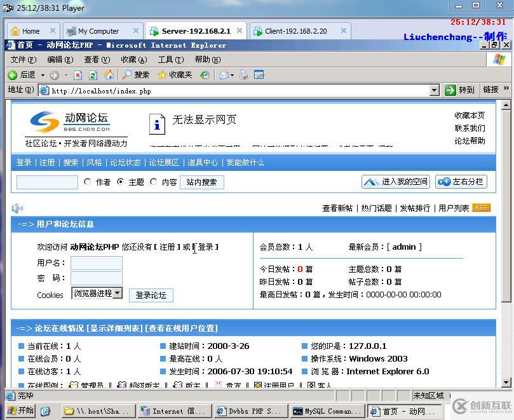This screenshot has width=514, height=420.
Task: Open the 文件(F) menu
Action: point(24,59)
